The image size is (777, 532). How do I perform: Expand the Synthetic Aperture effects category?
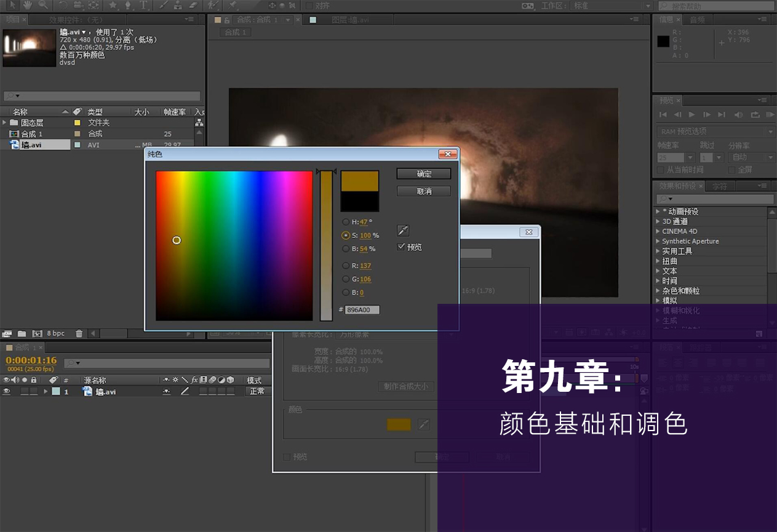658,241
